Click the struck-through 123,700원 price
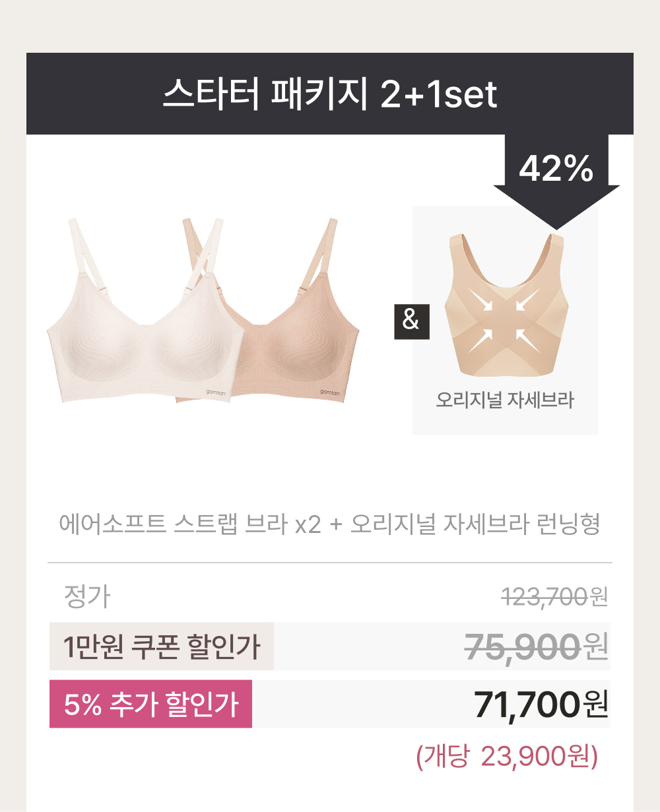This screenshot has height=812, width=660. pos(554,598)
